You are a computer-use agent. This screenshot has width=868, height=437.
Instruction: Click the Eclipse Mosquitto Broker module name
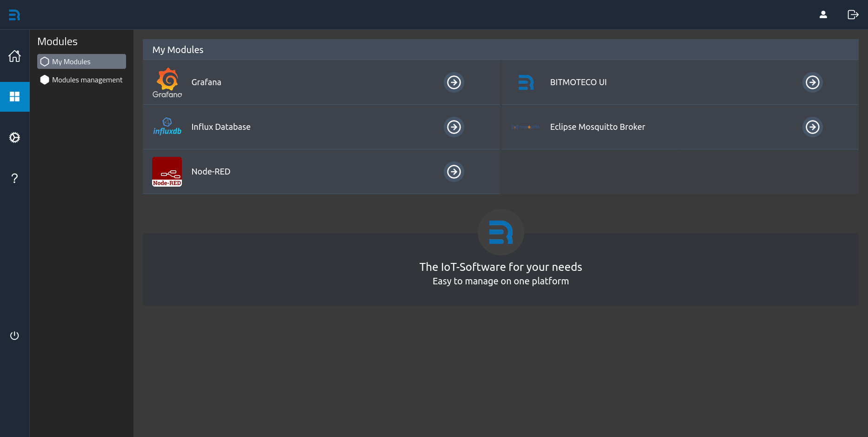[x=598, y=127]
